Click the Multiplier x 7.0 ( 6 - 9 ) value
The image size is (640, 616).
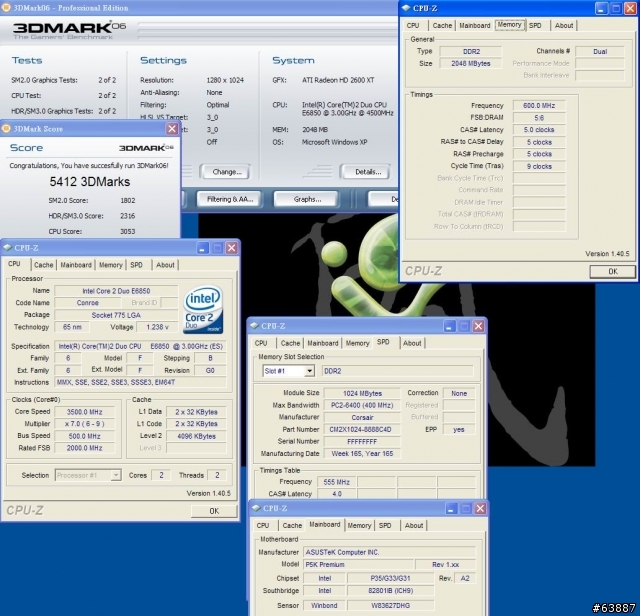[x=85, y=424]
